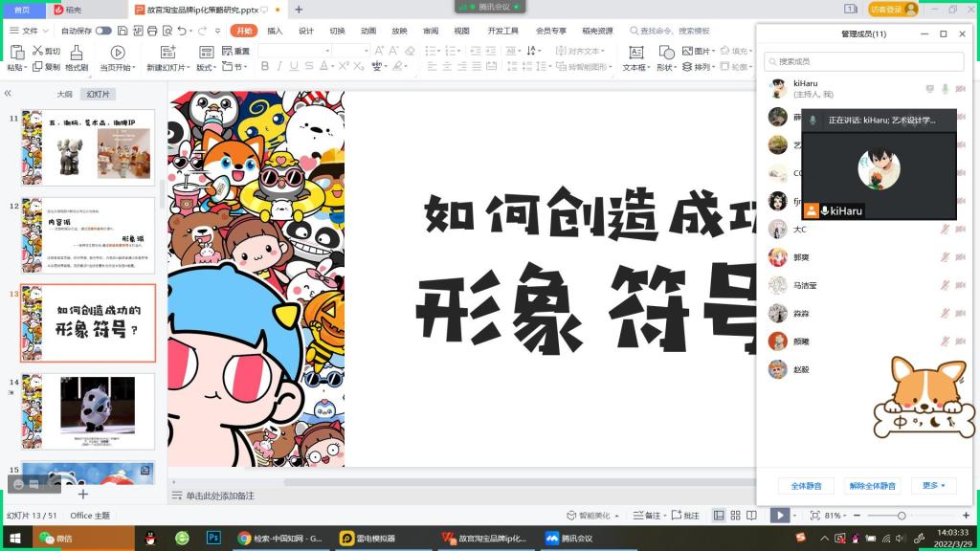This screenshot has width=980, height=551.
Task: Toggle Italic formatting
Action: pos(279,66)
